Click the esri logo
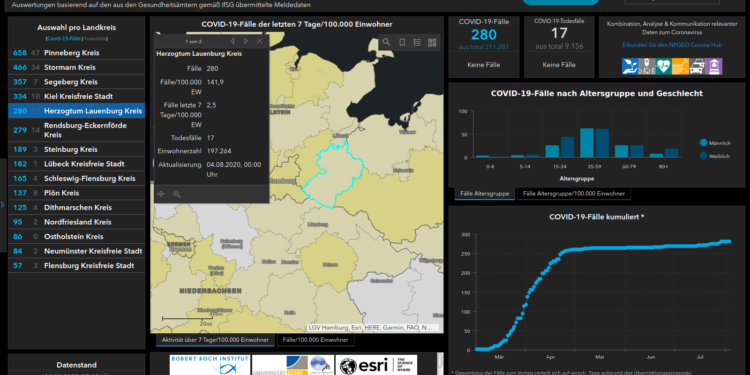750x375 pixels. 376,365
